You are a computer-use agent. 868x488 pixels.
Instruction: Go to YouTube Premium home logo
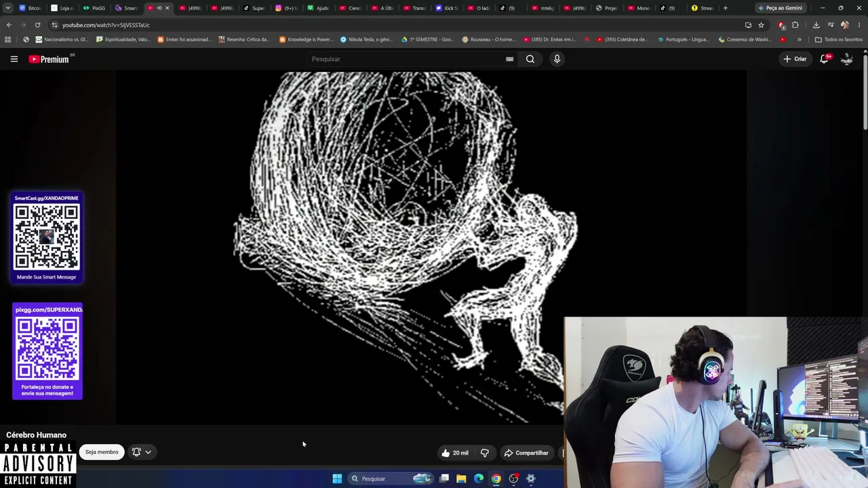click(49, 59)
